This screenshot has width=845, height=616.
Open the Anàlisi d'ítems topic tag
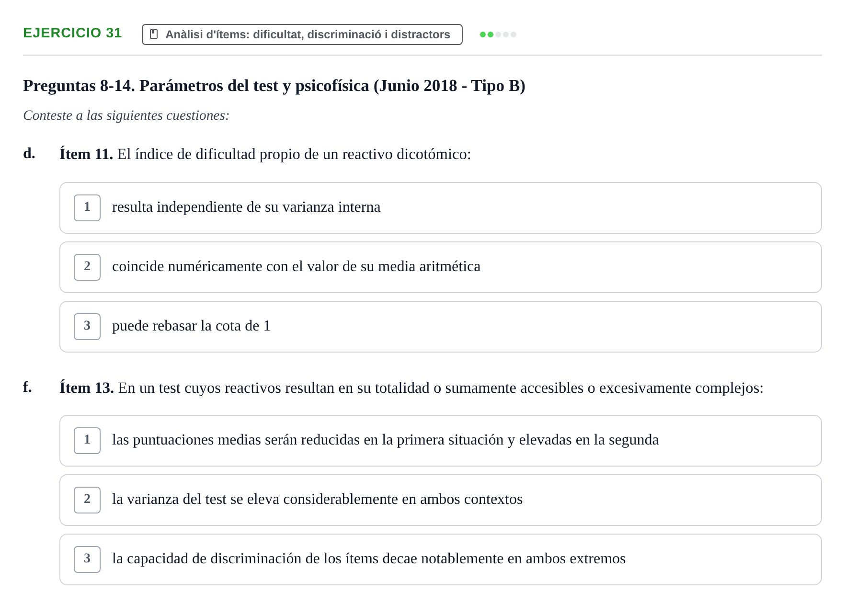coord(302,34)
